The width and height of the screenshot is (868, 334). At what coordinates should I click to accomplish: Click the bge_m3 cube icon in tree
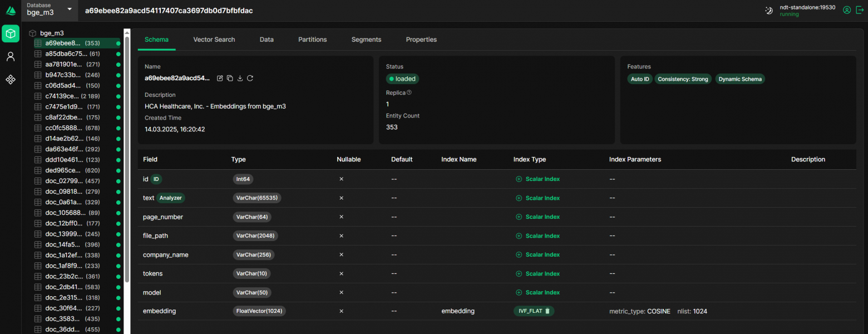tap(32, 33)
